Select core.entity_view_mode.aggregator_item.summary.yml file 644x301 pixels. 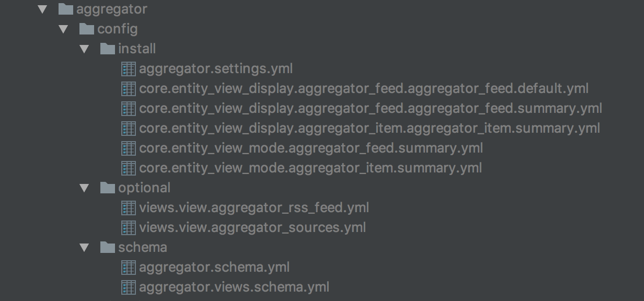pos(310,168)
